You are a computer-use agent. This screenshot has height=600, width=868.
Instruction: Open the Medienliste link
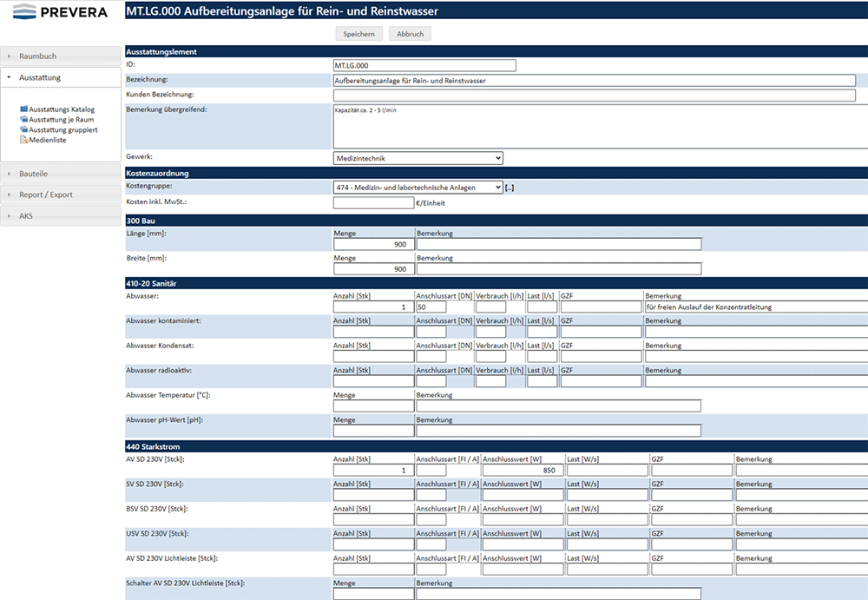tap(48, 140)
